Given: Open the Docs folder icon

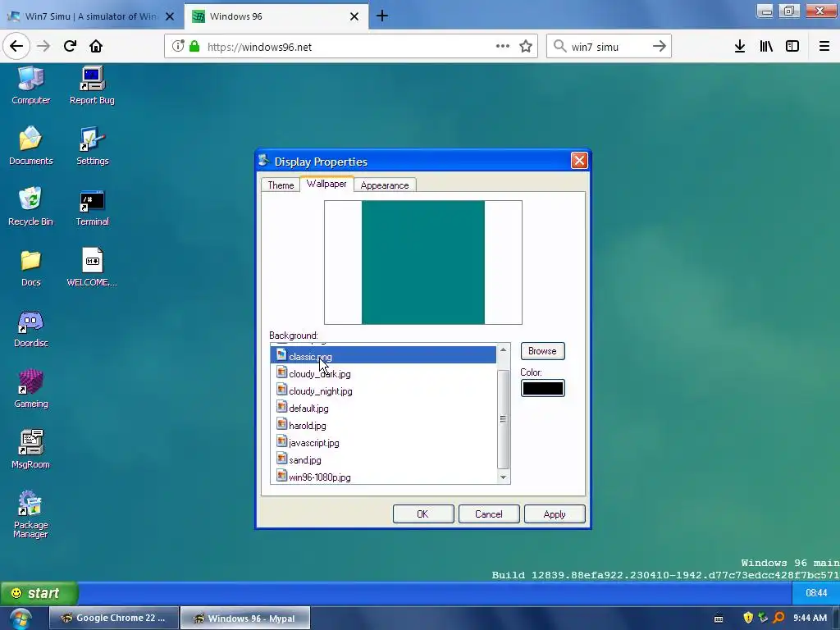Looking at the screenshot, I should [x=31, y=267].
